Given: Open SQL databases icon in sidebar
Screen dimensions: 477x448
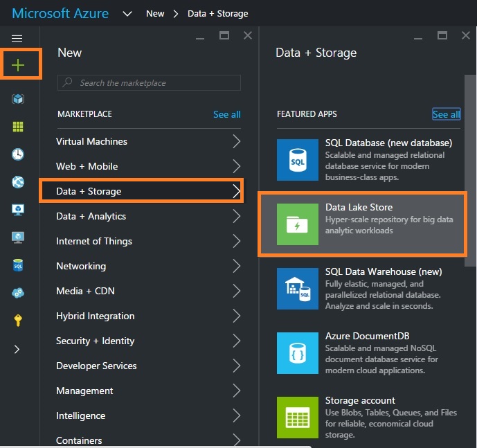Looking at the screenshot, I should pyautogui.click(x=18, y=265).
